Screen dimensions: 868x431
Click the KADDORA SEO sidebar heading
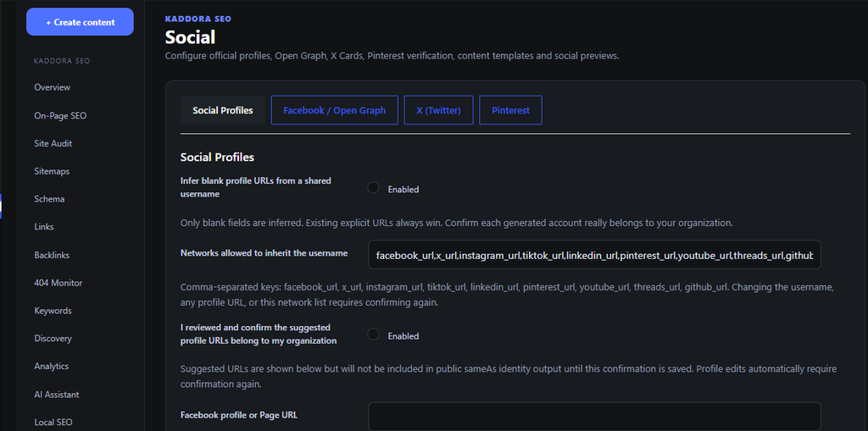(61, 61)
